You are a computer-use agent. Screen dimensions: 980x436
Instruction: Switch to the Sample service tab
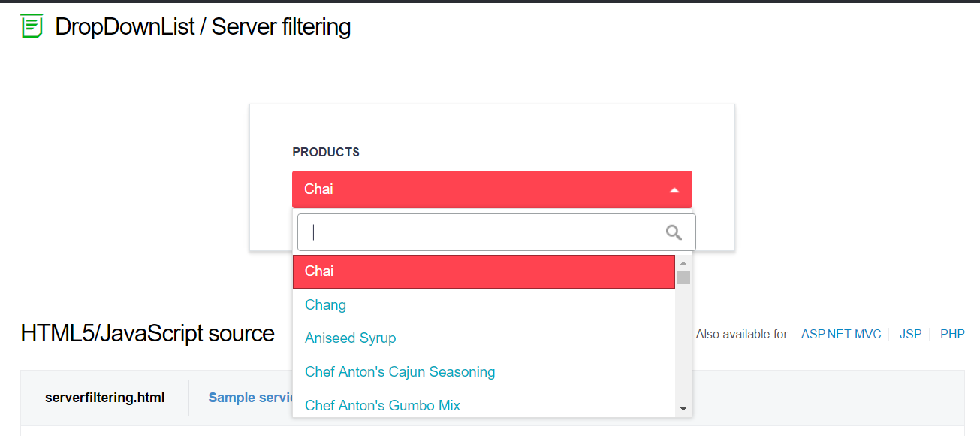click(x=250, y=398)
